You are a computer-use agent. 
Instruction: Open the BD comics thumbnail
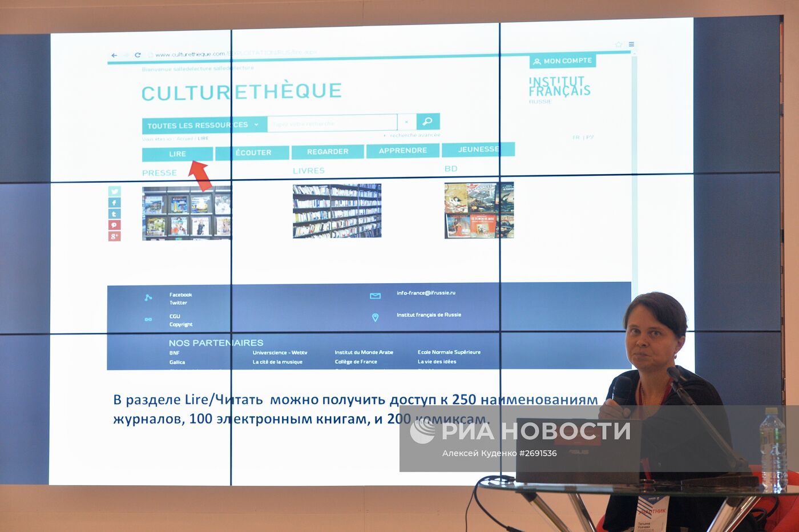tap(479, 210)
